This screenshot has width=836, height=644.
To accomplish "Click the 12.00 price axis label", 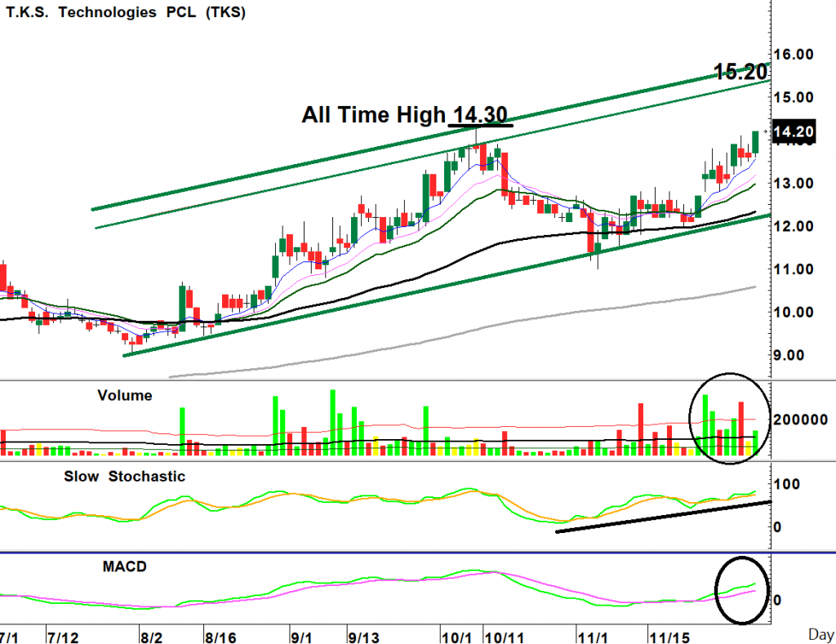I will pos(794,227).
